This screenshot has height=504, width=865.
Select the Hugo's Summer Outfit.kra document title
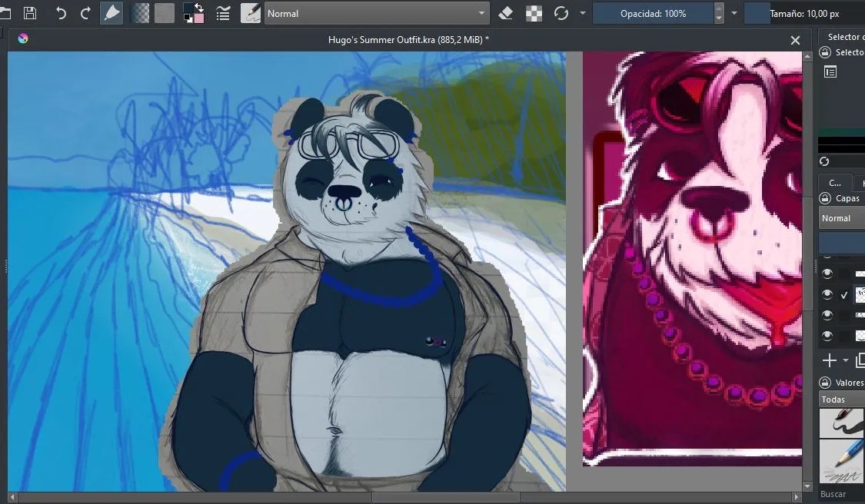[x=408, y=40]
